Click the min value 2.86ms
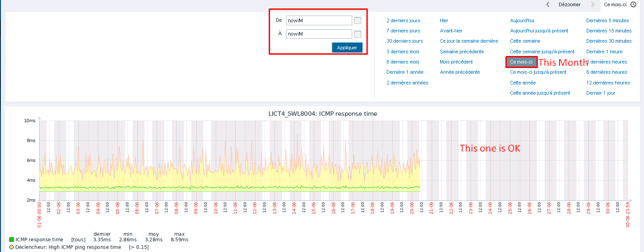 (x=128, y=240)
